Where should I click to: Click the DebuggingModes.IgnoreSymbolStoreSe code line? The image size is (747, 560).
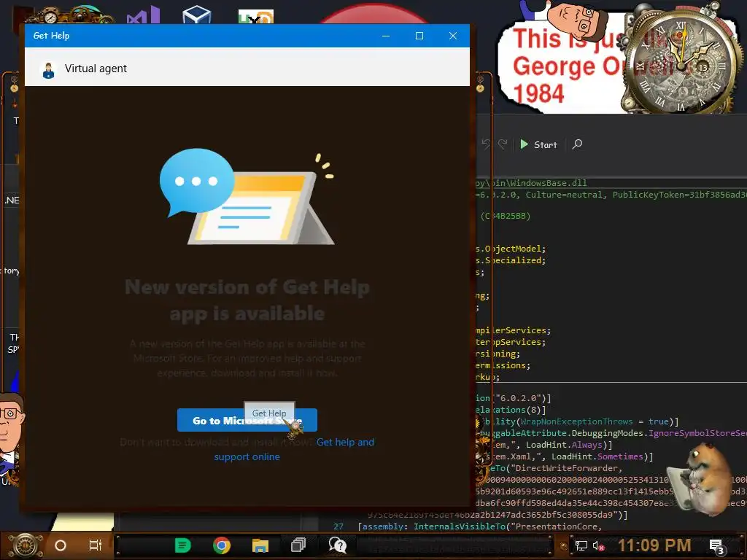pos(612,433)
